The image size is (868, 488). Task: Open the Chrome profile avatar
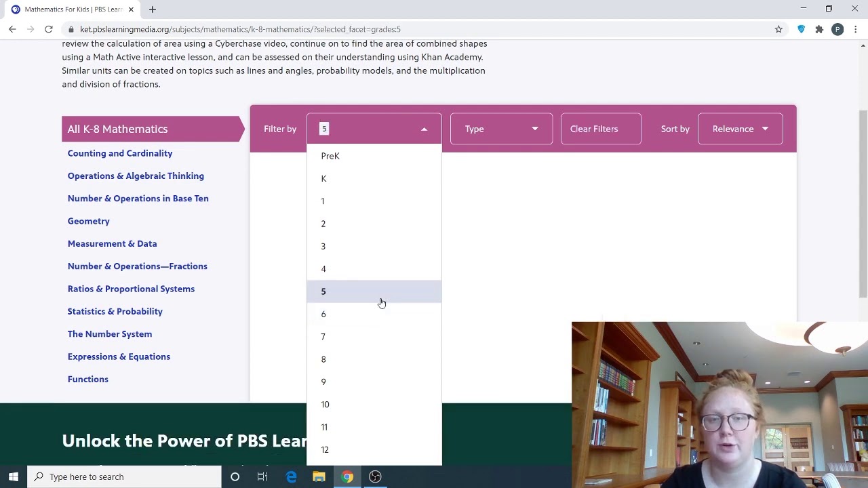coord(837,29)
